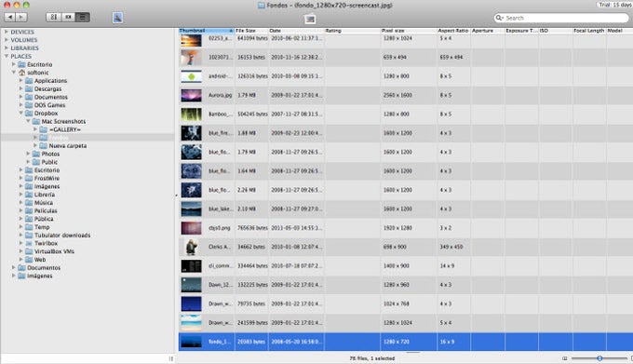Sort by the Thumbnail column header
The width and height of the screenshot is (633, 364).
click(x=207, y=31)
